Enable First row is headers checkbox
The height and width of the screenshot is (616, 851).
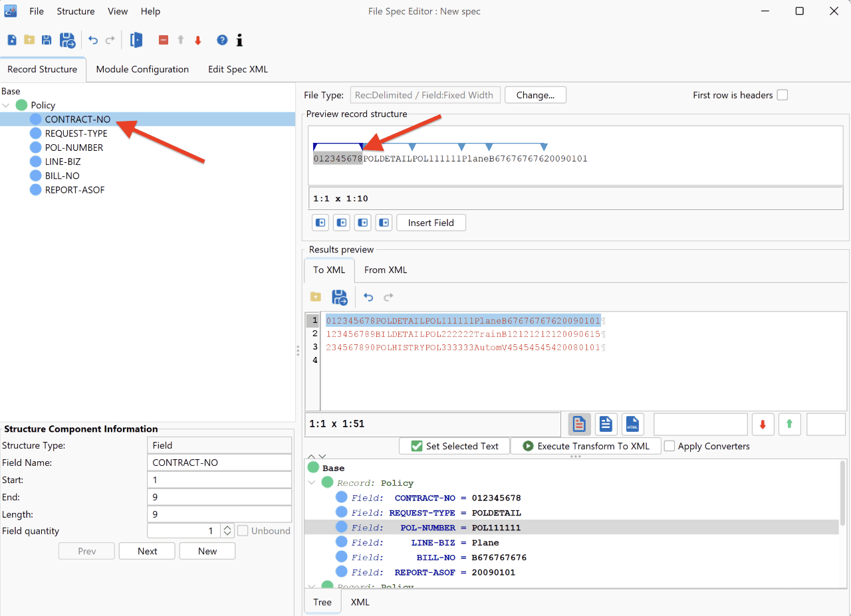783,95
